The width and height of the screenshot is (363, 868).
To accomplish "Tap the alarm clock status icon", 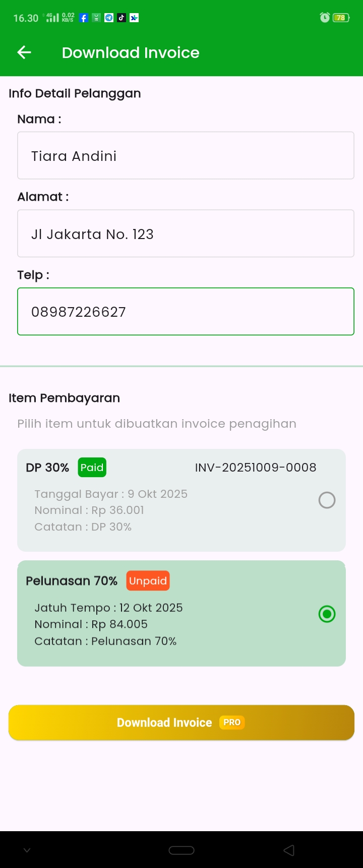I will (x=325, y=18).
